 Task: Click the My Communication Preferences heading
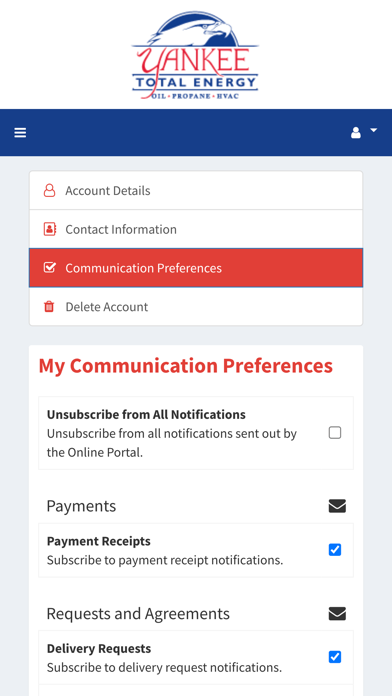click(x=186, y=366)
